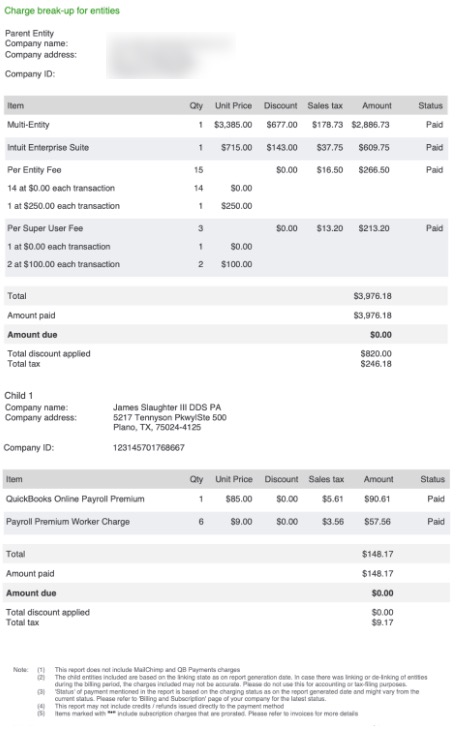This screenshot has height=753, width=457.
Task: Click the Status column header in parent table
Action: [430, 106]
